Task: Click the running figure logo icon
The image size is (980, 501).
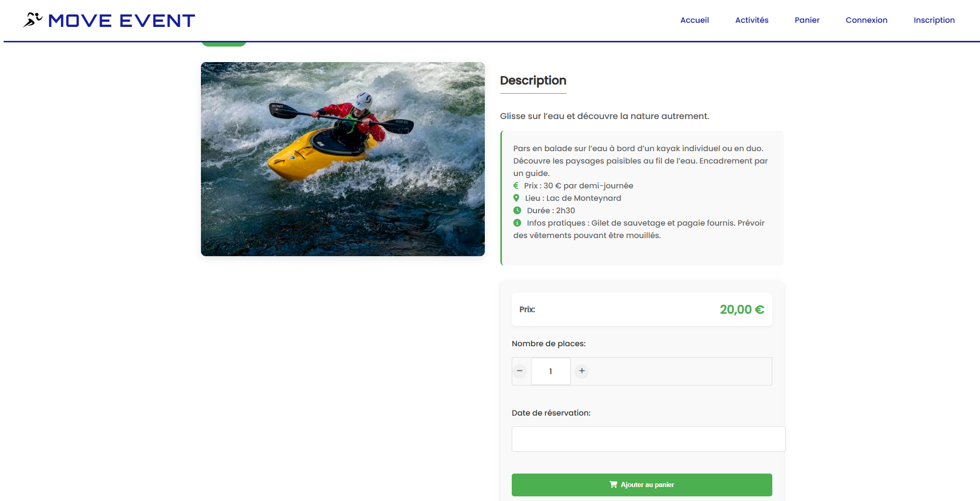Action: click(x=32, y=20)
